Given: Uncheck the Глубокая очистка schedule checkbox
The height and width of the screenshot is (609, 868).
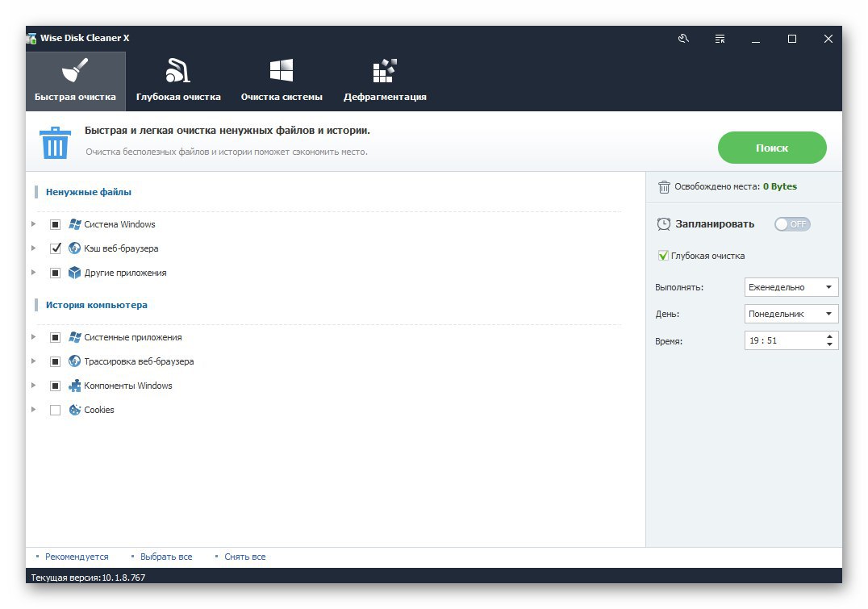Looking at the screenshot, I should click(663, 255).
